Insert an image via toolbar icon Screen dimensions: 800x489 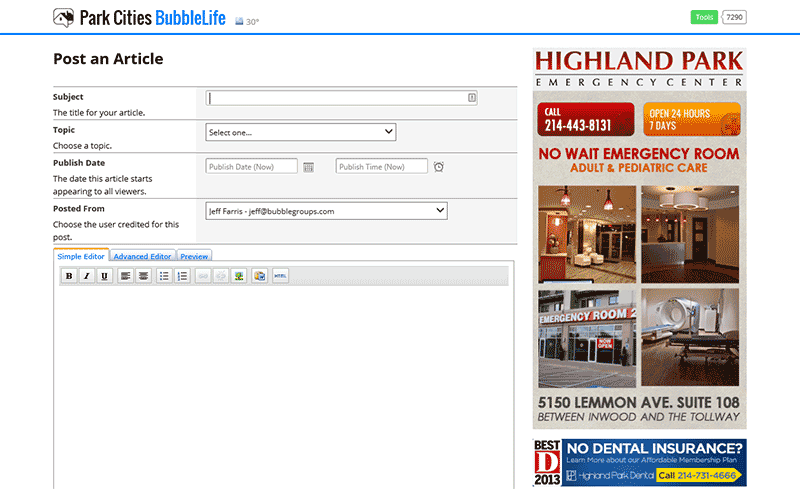[239, 276]
